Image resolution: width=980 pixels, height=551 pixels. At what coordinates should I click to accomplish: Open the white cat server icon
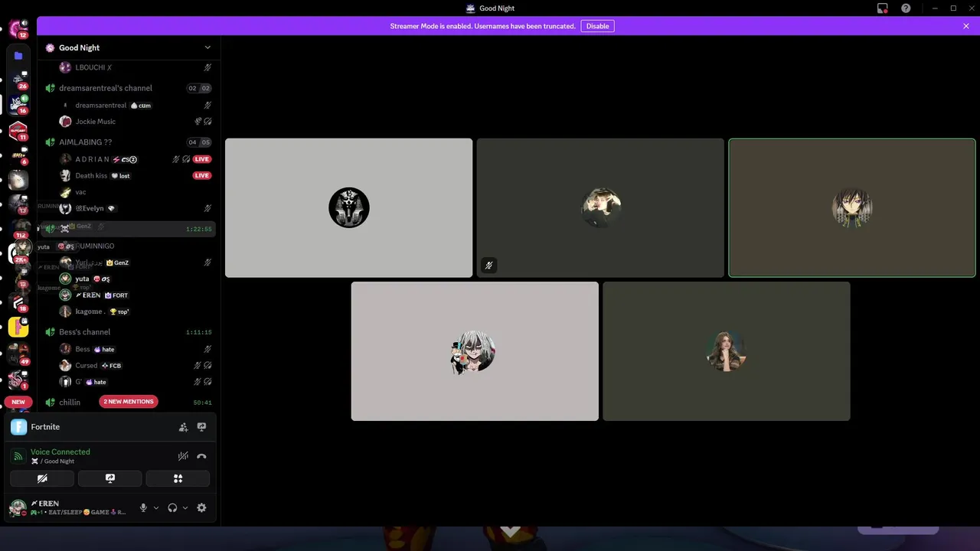click(x=18, y=181)
